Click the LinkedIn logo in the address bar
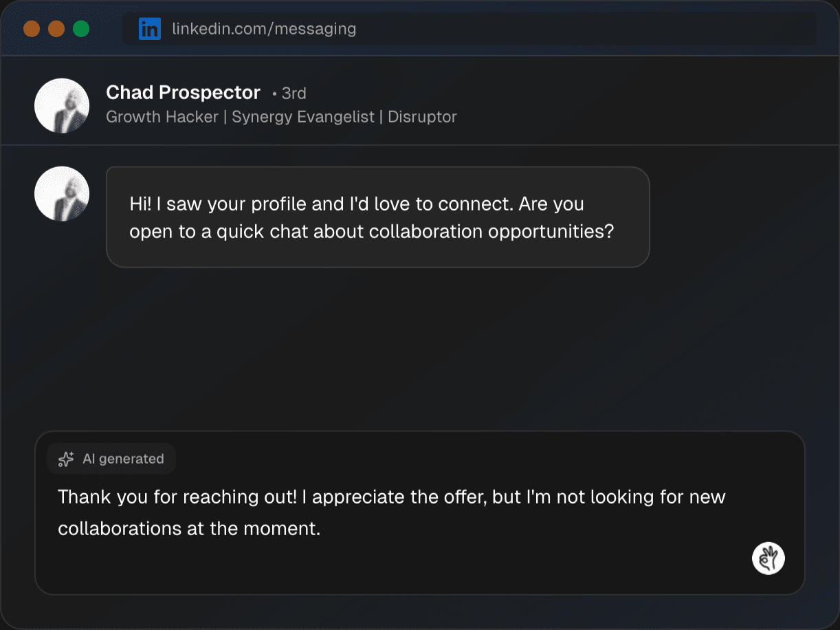This screenshot has width=840, height=630. [150, 28]
